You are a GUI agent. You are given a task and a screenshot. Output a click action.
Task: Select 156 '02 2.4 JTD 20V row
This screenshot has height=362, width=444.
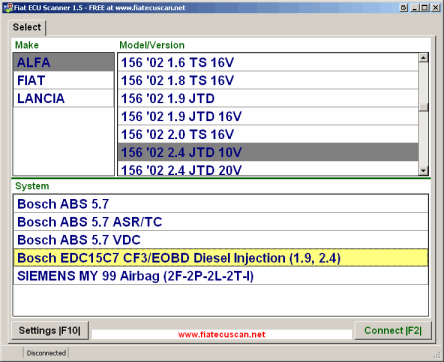click(268, 169)
